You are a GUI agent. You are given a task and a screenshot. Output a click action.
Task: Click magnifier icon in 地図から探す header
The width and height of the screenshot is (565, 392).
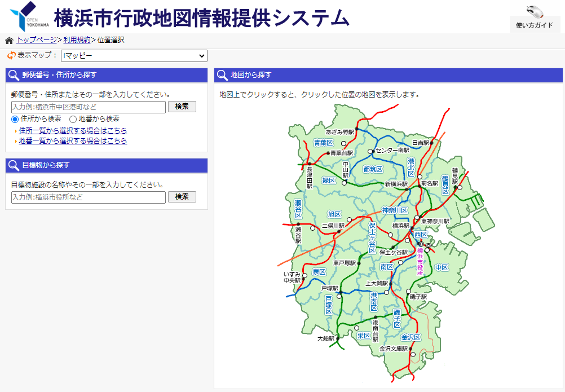click(x=223, y=75)
